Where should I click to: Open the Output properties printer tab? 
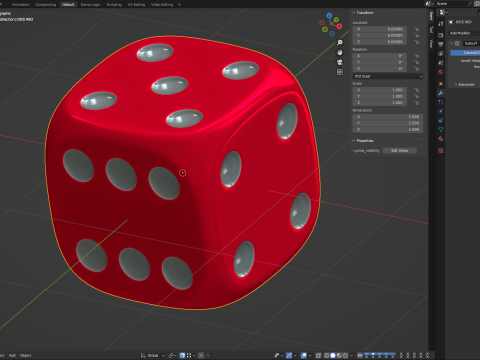point(441,44)
